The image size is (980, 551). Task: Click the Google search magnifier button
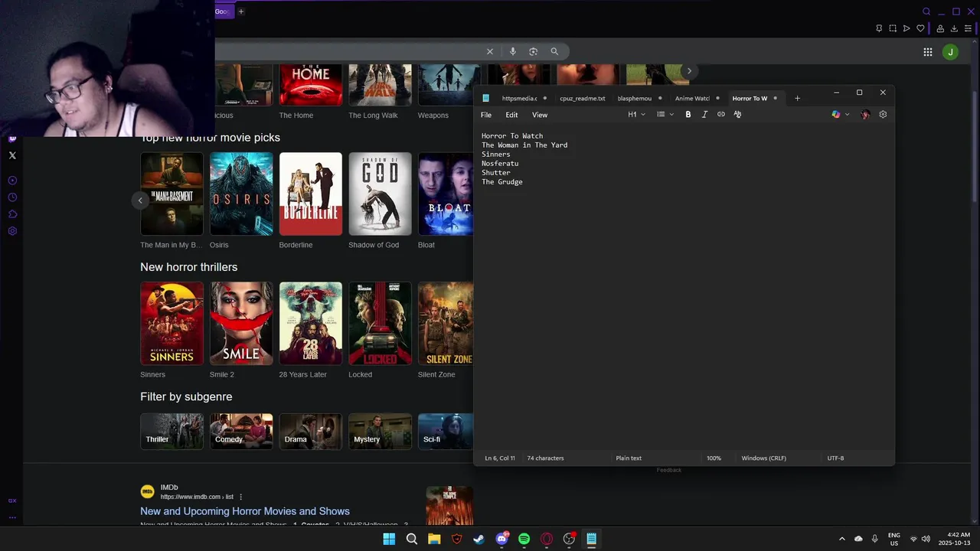coord(554,51)
